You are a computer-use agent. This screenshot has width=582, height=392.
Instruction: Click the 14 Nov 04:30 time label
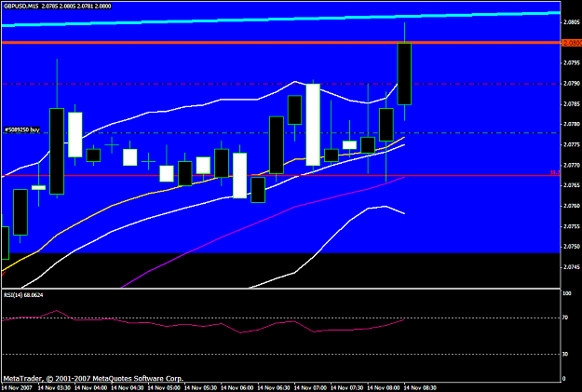point(128,388)
